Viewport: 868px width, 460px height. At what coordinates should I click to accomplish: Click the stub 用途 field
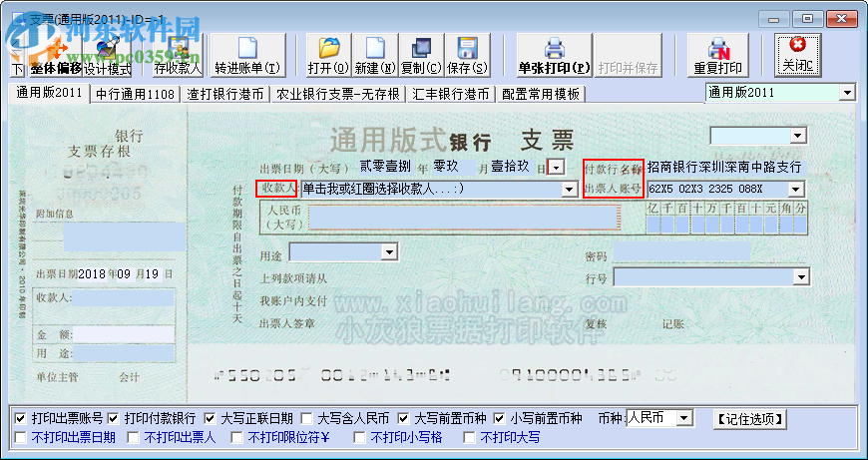tap(124, 353)
